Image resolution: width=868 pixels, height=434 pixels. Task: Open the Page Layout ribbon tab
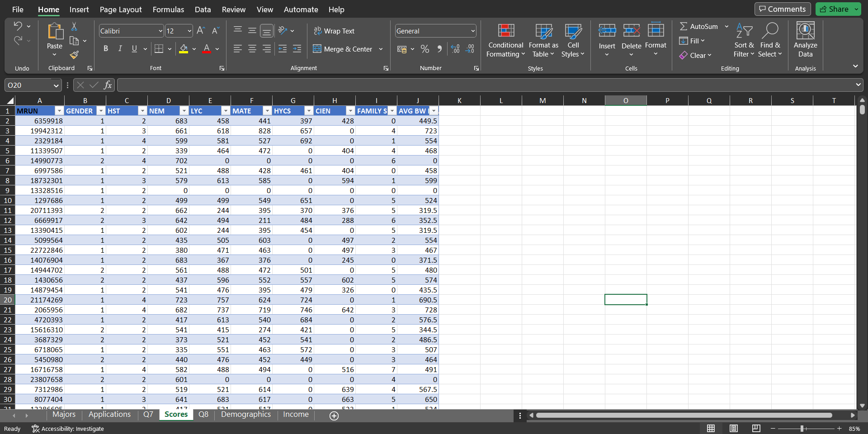coord(121,9)
